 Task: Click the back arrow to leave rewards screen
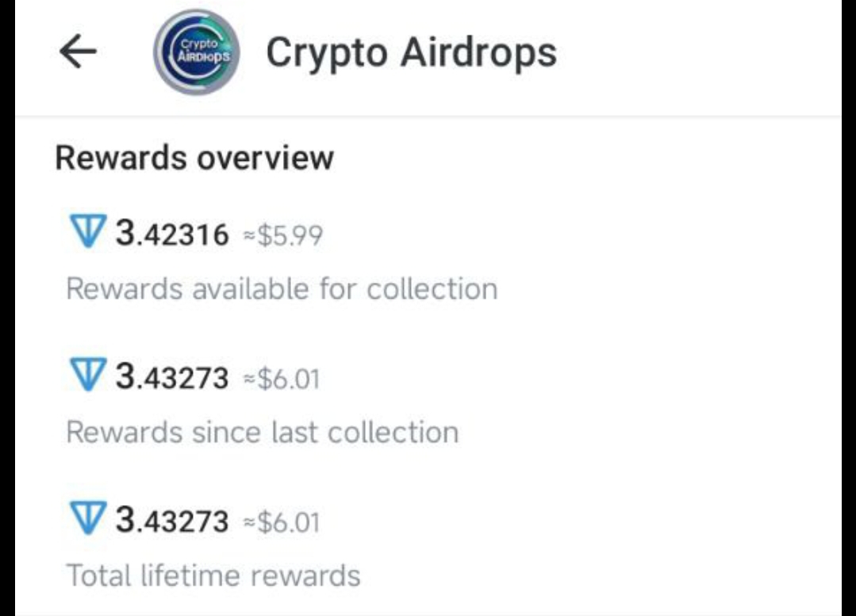(x=75, y=52)
